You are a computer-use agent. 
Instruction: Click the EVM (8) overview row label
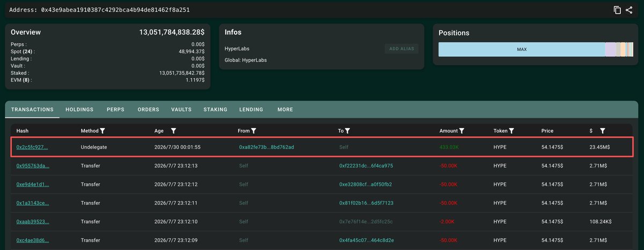21,80
